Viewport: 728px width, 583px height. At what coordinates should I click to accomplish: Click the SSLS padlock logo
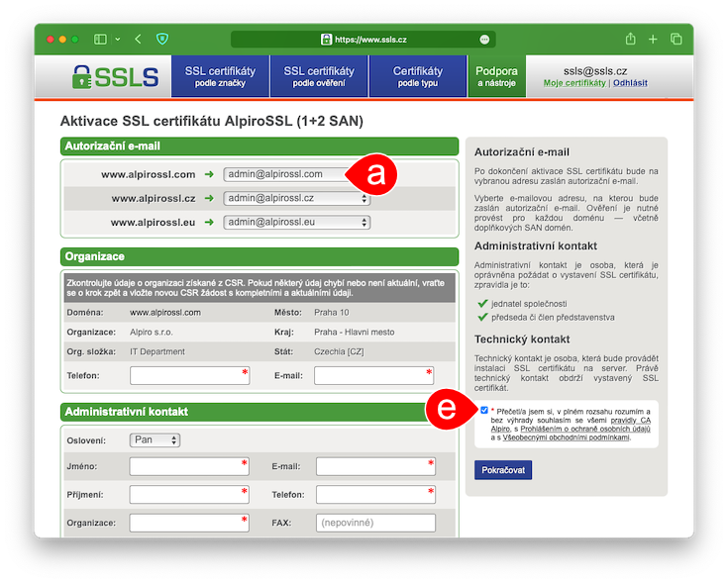(114, 76)
